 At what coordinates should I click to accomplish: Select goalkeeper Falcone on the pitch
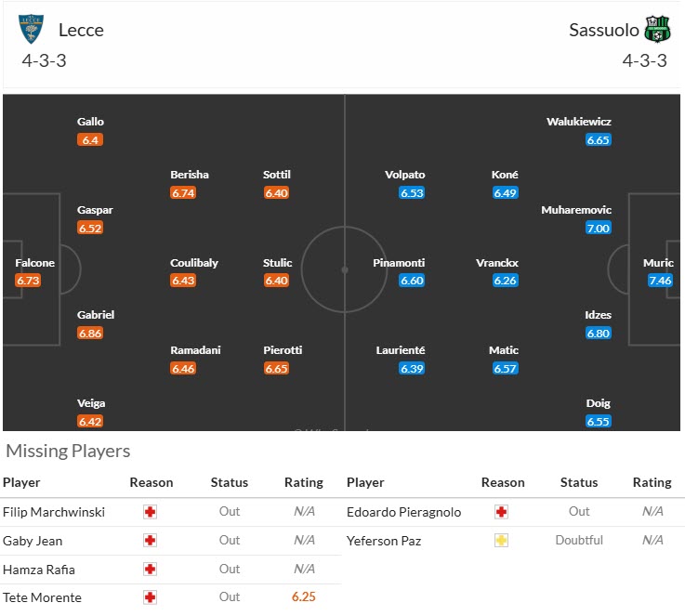[34, 263]
